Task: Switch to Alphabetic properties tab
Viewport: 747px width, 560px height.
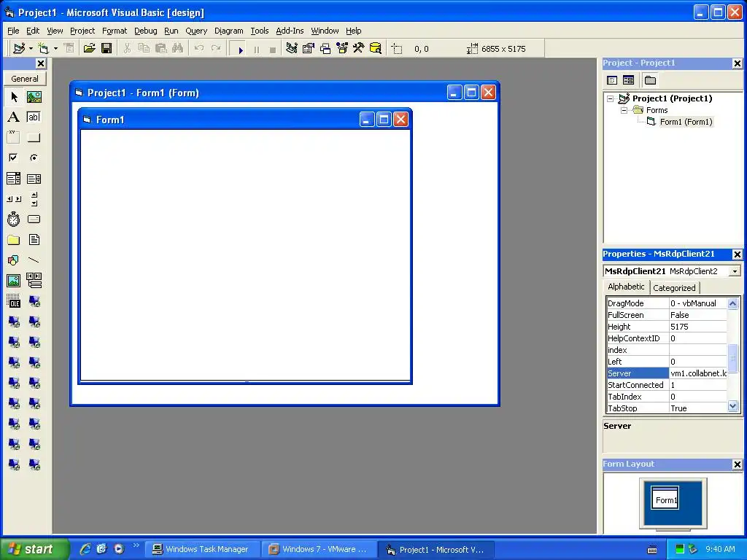Action: (x=626, y=287)
